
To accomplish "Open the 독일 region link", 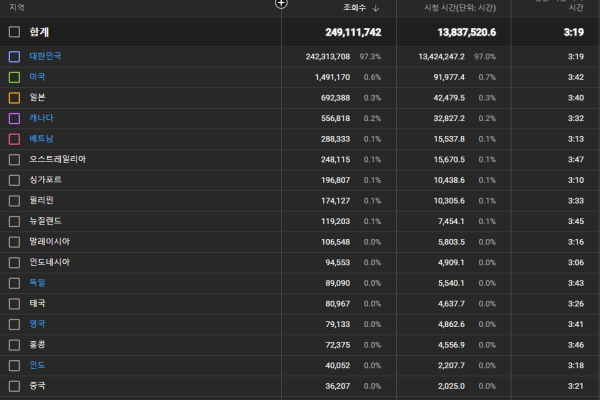I will click(x=37, y=282).
